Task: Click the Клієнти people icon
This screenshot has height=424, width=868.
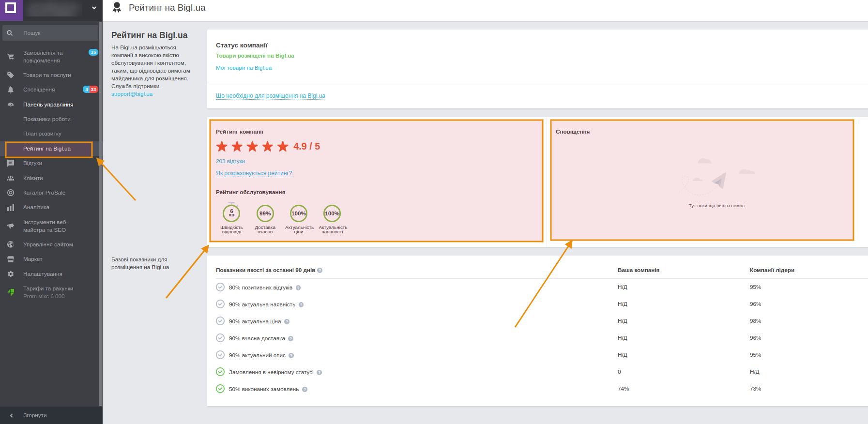Action: coord(11,178)
